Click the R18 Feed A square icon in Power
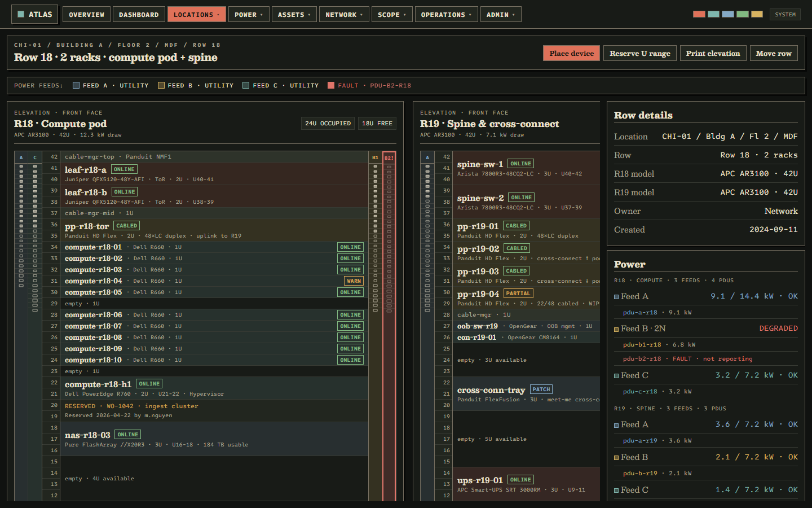 point(616,296)
